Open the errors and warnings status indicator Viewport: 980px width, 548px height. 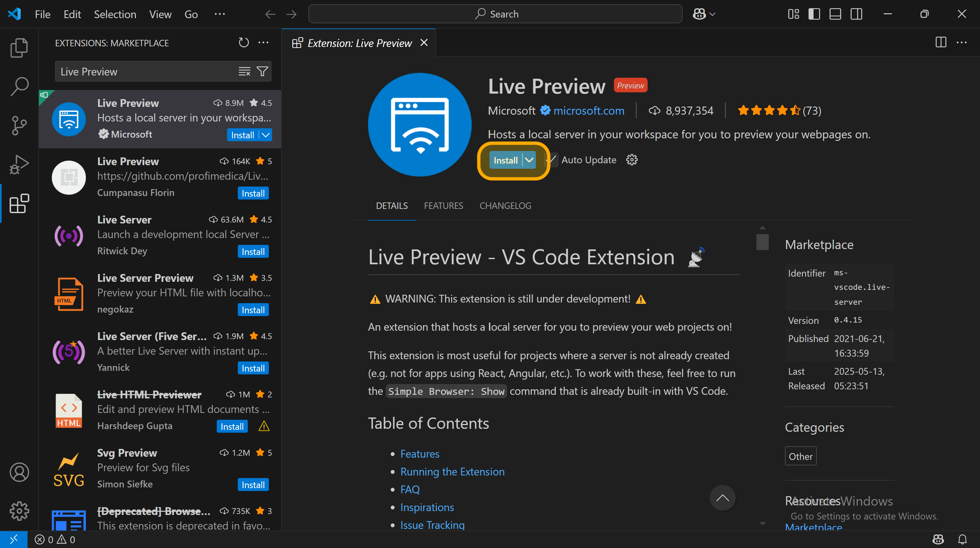pos(55,539)
